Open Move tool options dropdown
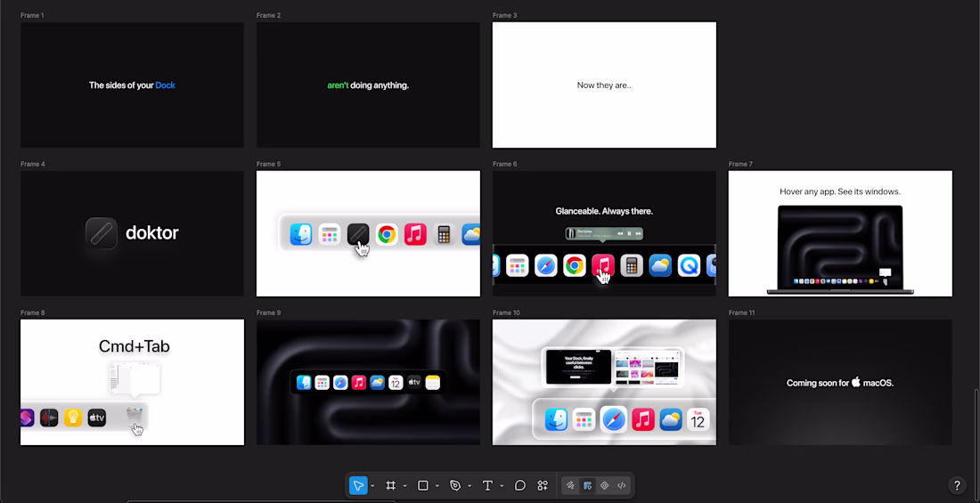The height and width of the screenshot is (503, 980). tap(372, 486)
